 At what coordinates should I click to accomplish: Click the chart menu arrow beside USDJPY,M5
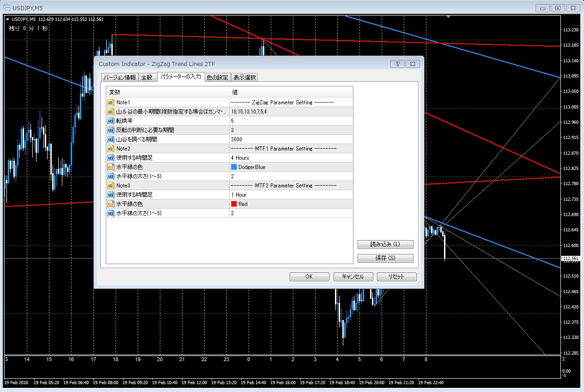coord(7,19)
